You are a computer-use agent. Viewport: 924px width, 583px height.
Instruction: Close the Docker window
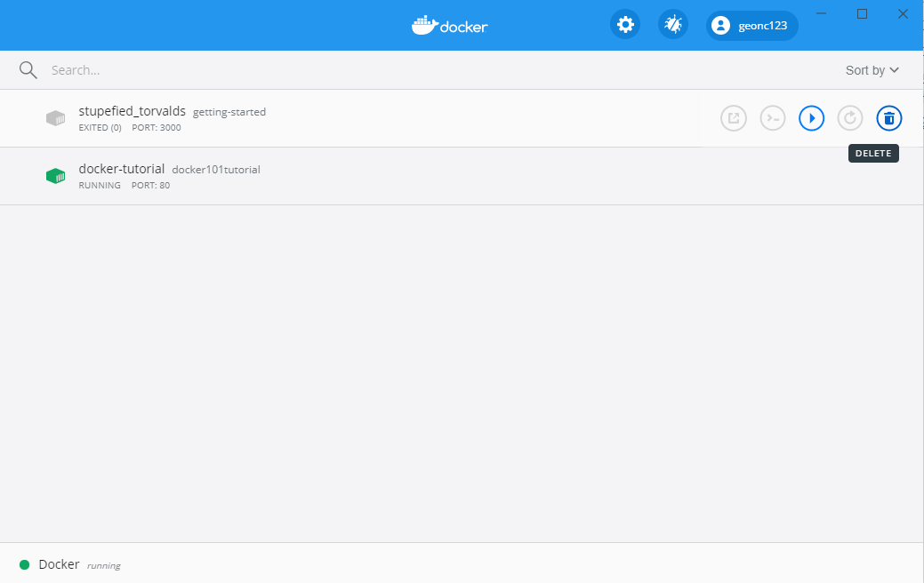click(903, 13)
